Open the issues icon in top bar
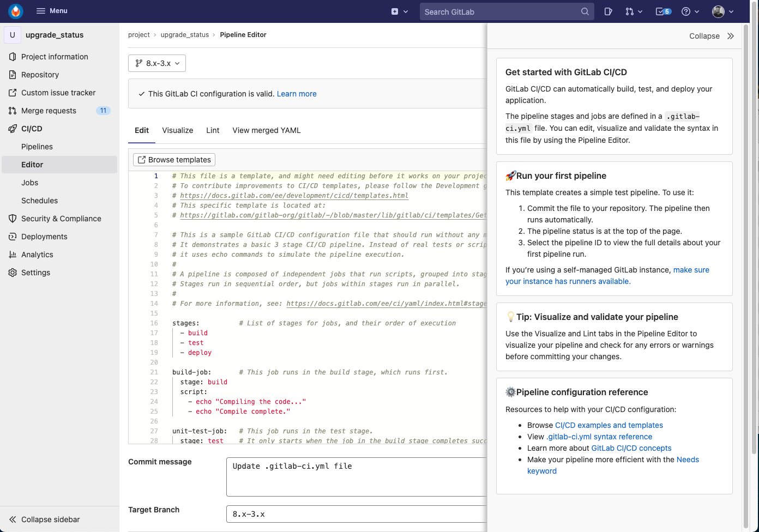This screenshot has width=759, height=532. pyautogui.click(x=609, y=11)
